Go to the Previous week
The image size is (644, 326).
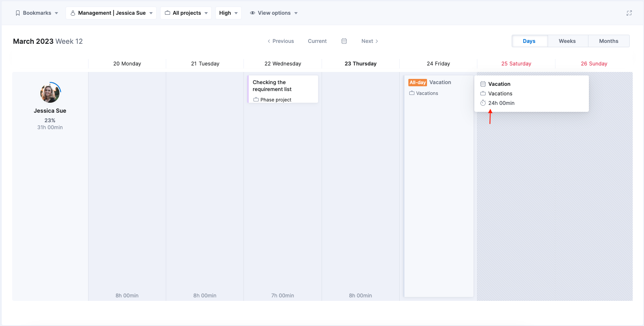[280, 41]
